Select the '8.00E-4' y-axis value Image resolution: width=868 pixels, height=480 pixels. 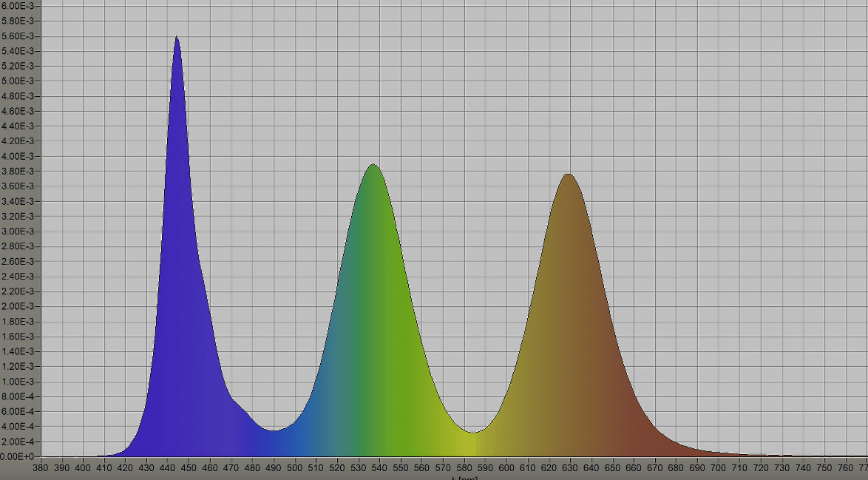coord(17,396)
